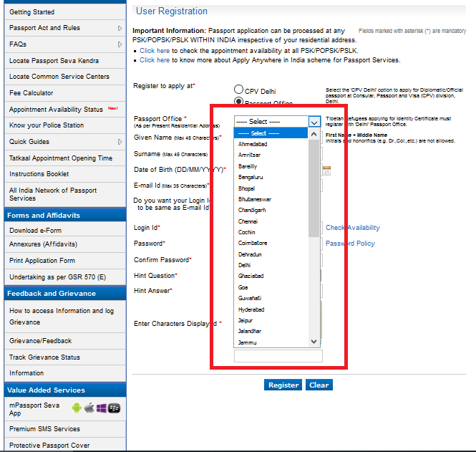Open Print Application Form menu item
The height and width of the screenshot is (452, 476).
click(x=65, y=261)
